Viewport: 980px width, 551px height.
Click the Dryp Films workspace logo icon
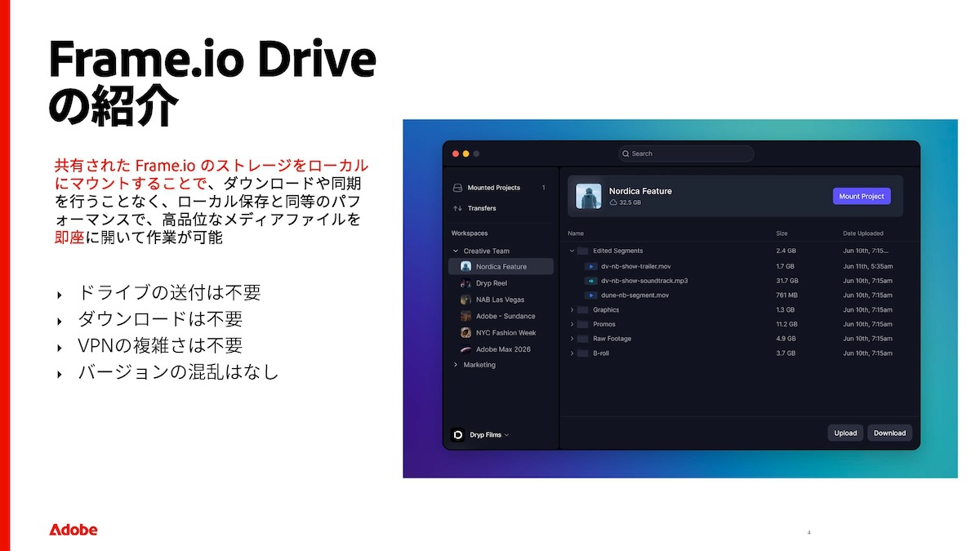tap(457, 434)
